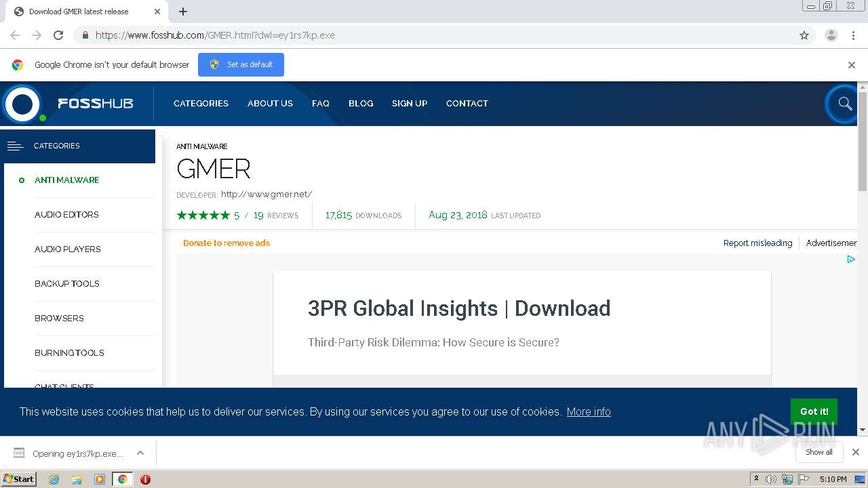Click SIGN UP in navigation
The image size is (868, 488).
point(410,104)
